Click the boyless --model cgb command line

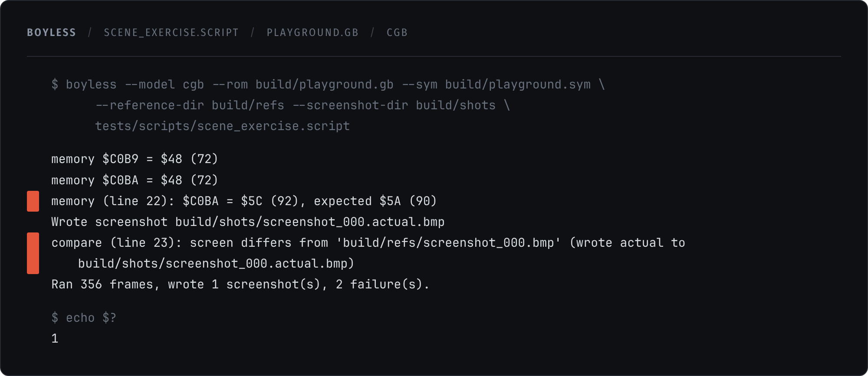(x=328, y=85)
